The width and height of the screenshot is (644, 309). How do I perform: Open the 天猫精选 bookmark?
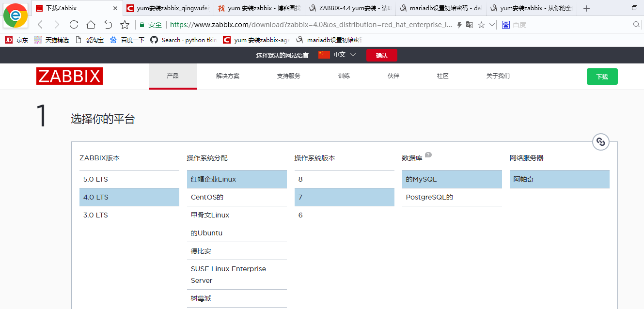point(51,40)
